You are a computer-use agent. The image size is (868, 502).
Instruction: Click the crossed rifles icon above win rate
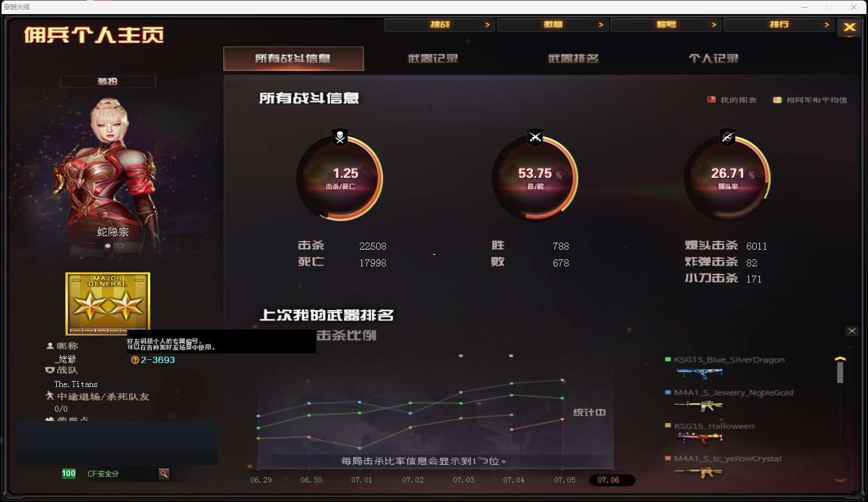[x=535, y=137]
